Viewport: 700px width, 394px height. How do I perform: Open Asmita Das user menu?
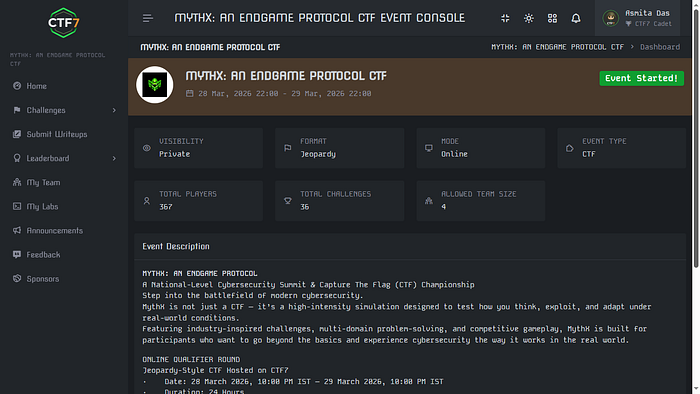click(x=637, y=18)
